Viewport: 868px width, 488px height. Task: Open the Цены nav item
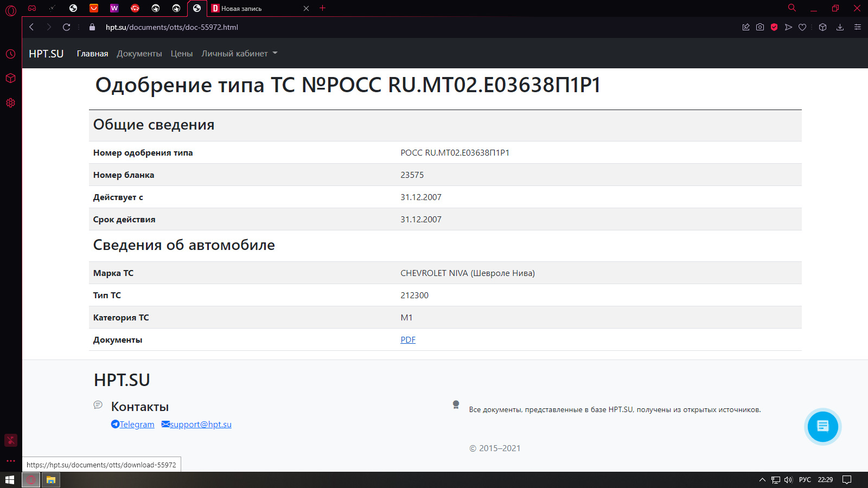tap(182, 54)
